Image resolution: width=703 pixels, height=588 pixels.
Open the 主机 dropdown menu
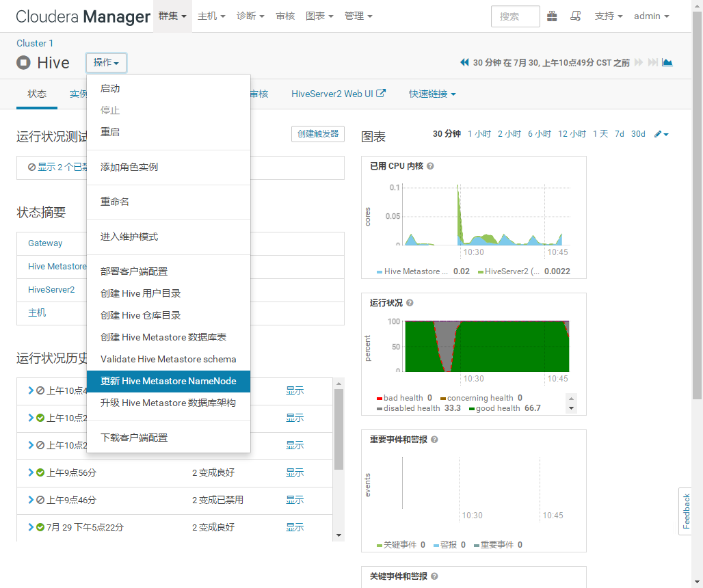(x=211, y=16)
